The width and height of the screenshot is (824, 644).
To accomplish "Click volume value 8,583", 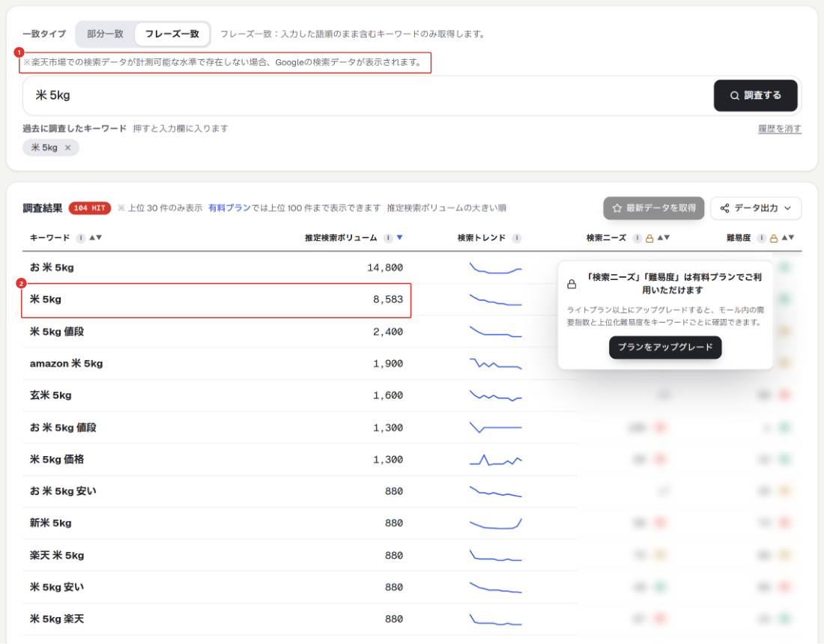I will [x=388, y=300].
